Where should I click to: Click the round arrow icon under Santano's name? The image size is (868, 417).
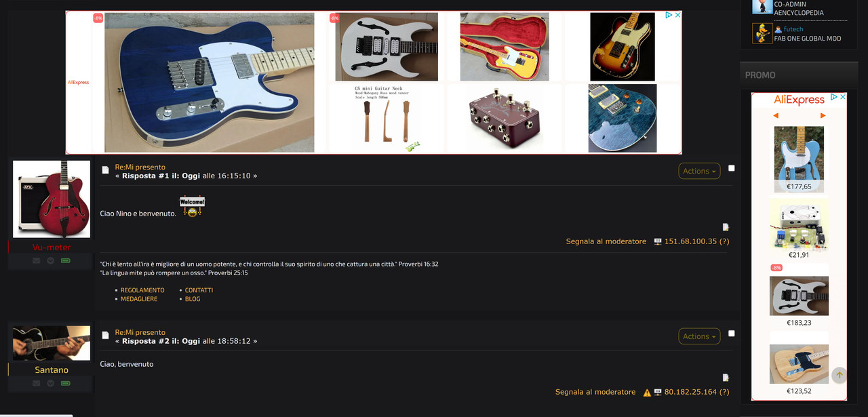point(50,383)
